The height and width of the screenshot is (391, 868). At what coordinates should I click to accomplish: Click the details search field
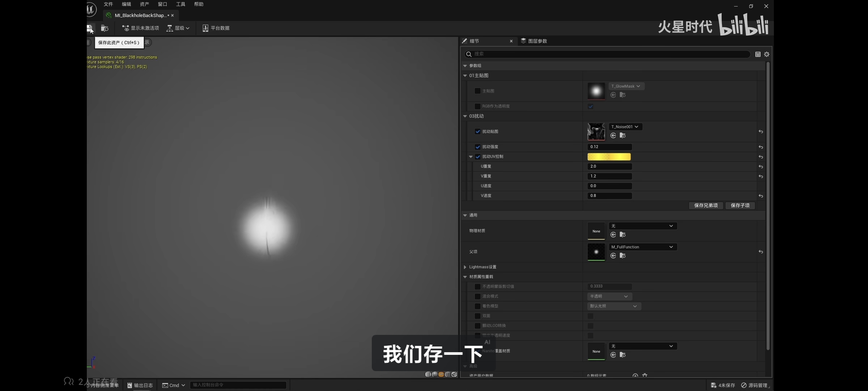pyautogui.click(x=608, y=54)
